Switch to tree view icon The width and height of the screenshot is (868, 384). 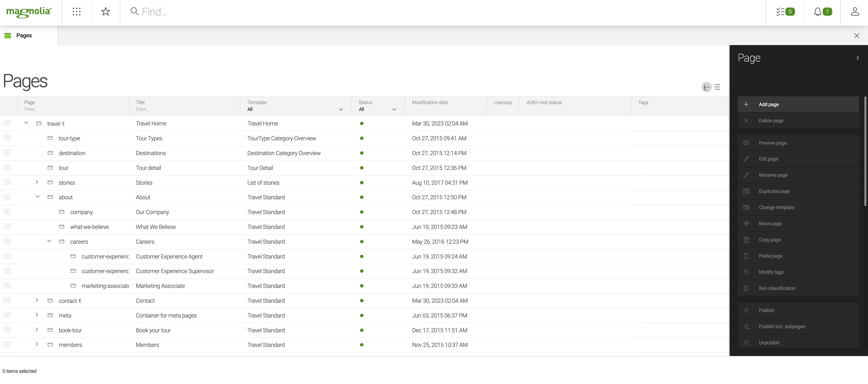(x=707, y=87)
